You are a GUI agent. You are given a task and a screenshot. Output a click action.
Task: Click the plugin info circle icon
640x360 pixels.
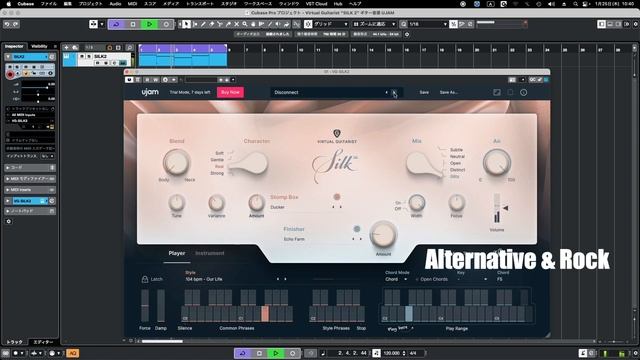(x=524, y=92)
